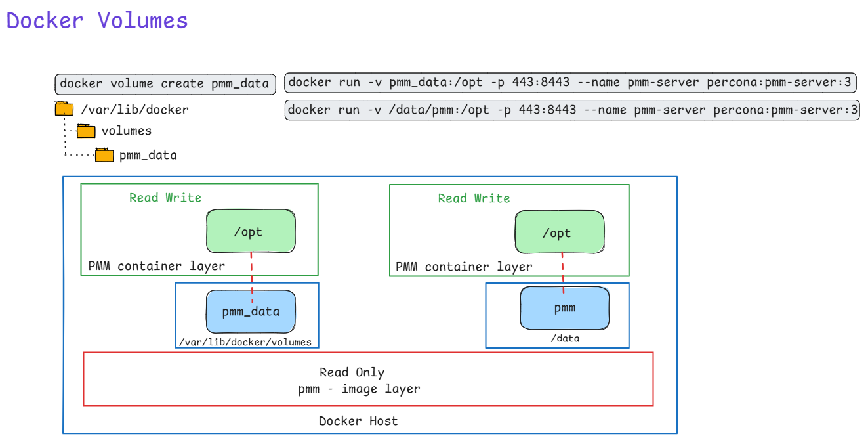Select the volumes tree label

(x=126, y=131)
